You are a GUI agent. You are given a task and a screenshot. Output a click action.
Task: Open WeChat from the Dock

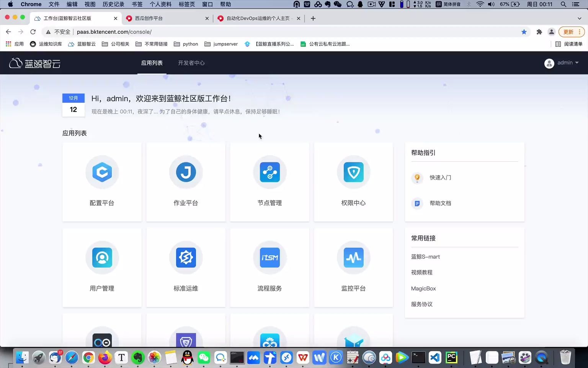point(204,358)
